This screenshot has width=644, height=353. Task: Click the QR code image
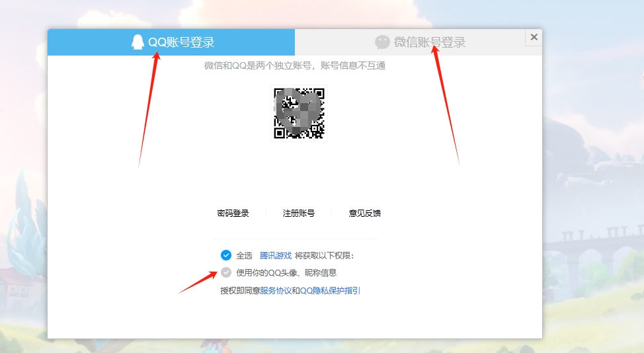click(x=299, y=113)
